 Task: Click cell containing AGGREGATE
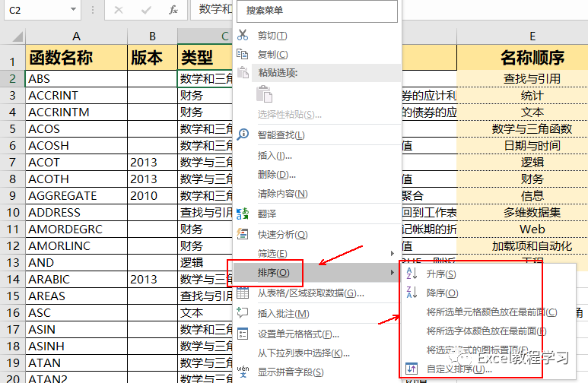[77, 196]
